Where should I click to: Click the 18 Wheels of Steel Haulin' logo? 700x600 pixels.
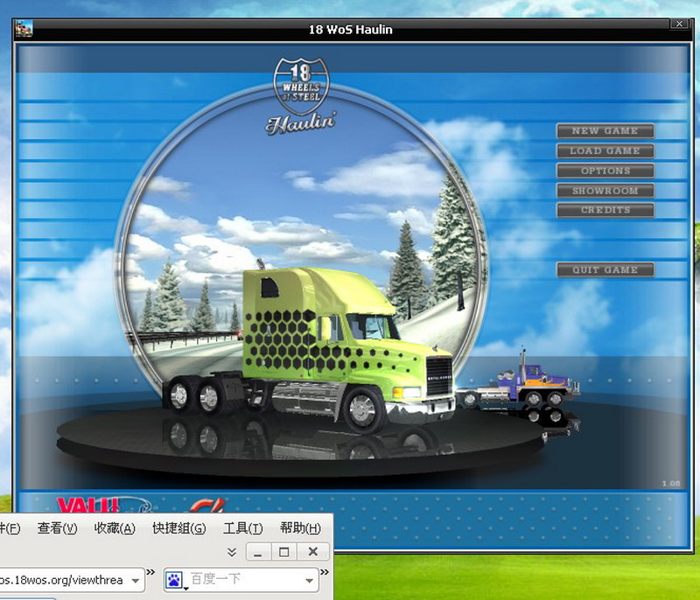tap(298, 97)
